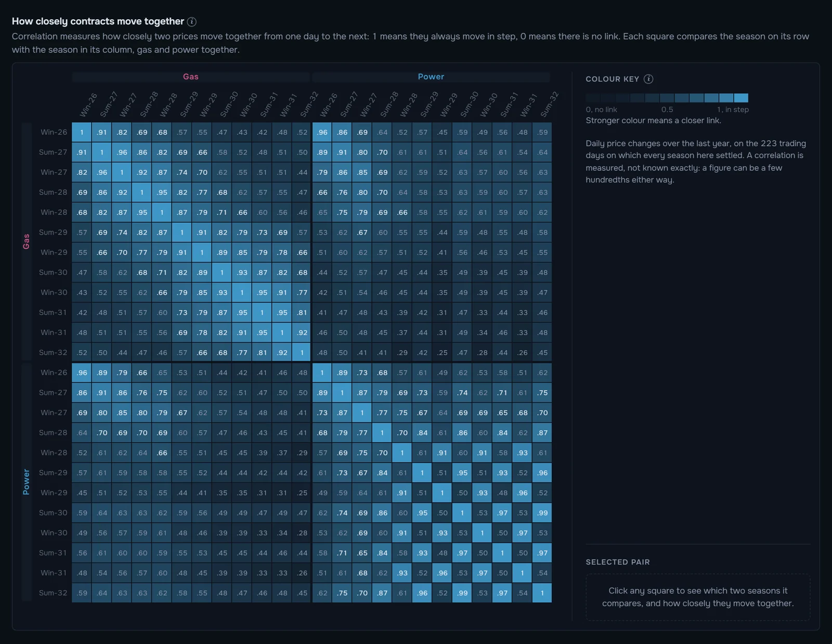832x644 pixels.
Task: Click the Win-26 row label in Gas rows
Action: coord(54,132)
